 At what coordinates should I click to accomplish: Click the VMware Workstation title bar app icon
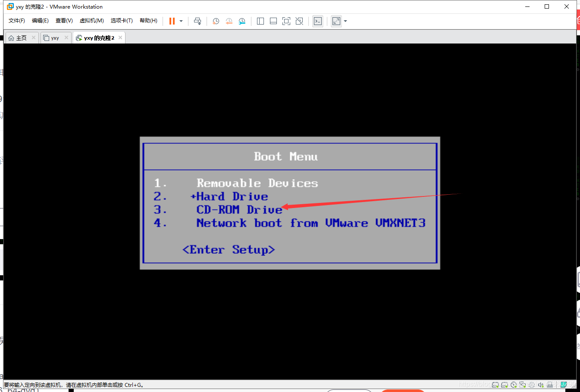tap(10, 6)
